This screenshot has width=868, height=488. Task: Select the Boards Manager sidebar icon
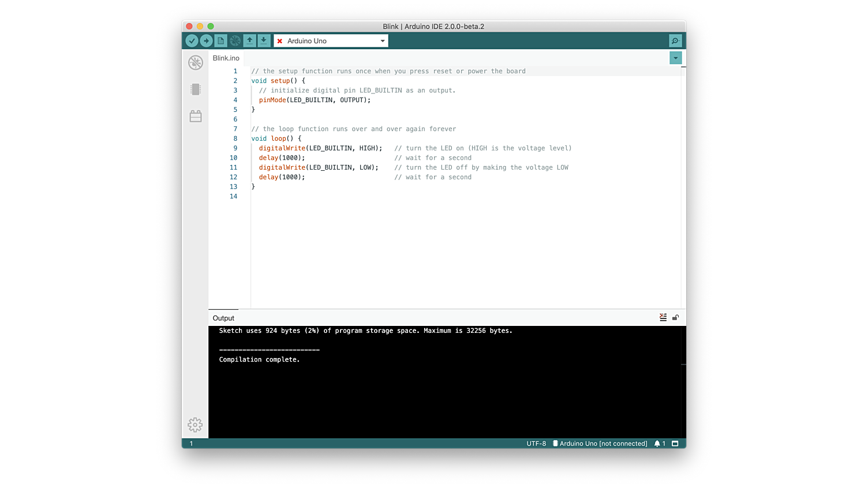point(195,89)
